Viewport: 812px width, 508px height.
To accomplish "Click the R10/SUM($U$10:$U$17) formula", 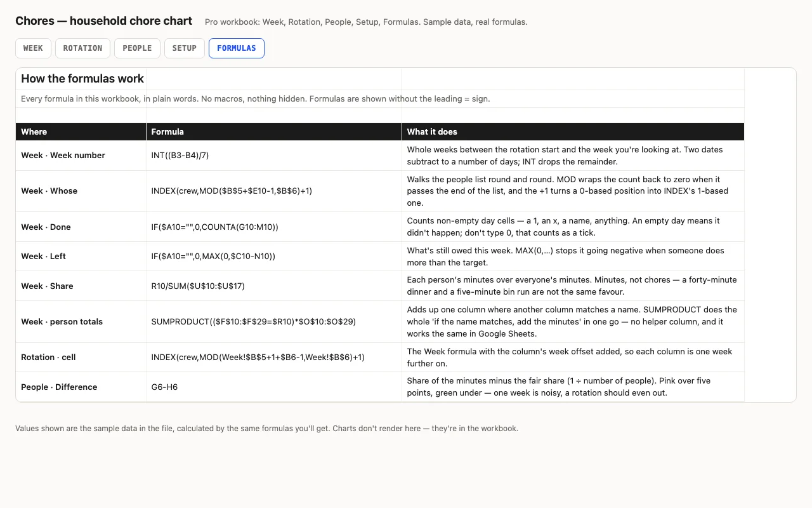I will [x=198, y=286].
